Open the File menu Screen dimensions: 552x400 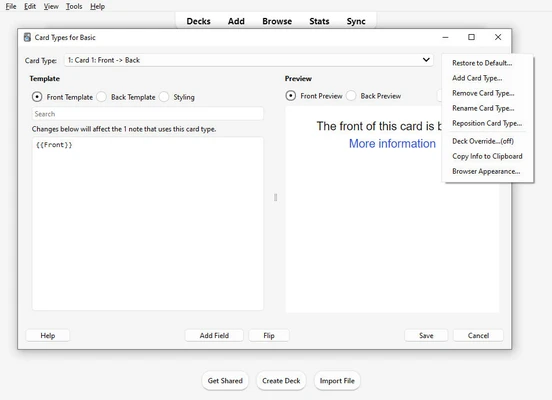(x=11, y=6)
